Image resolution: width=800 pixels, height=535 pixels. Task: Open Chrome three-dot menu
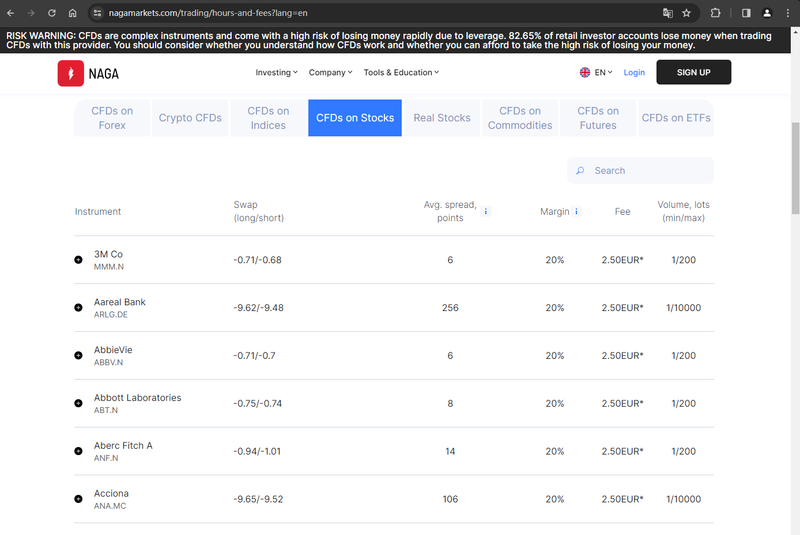(788, 13)
